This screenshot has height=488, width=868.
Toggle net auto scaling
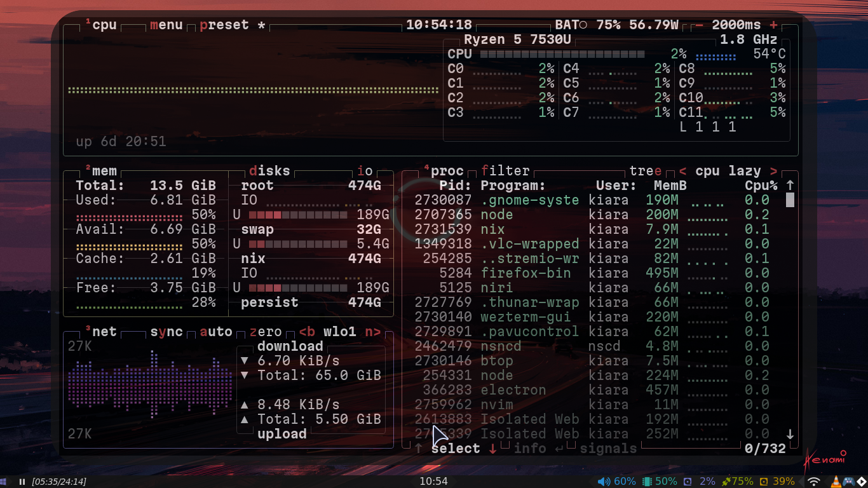pos(216,332)
